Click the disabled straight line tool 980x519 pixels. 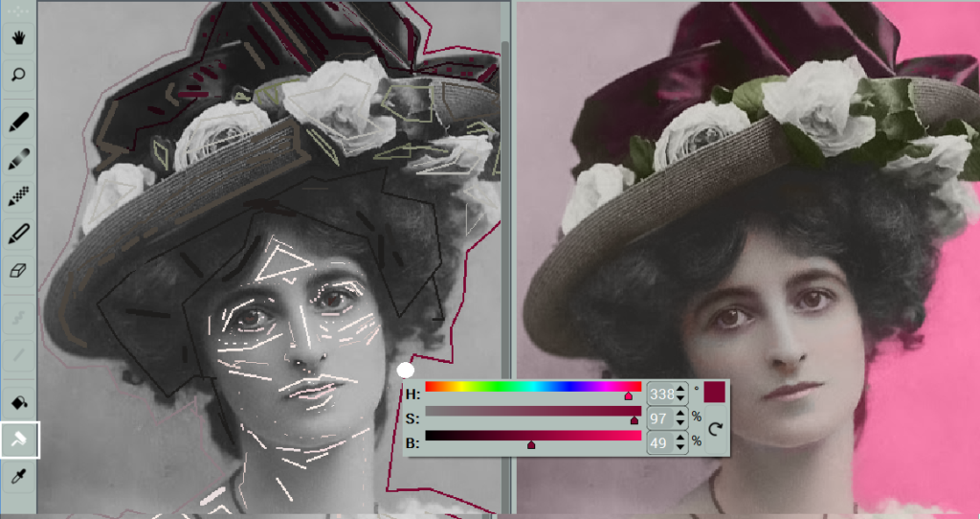tap(19, 355)
